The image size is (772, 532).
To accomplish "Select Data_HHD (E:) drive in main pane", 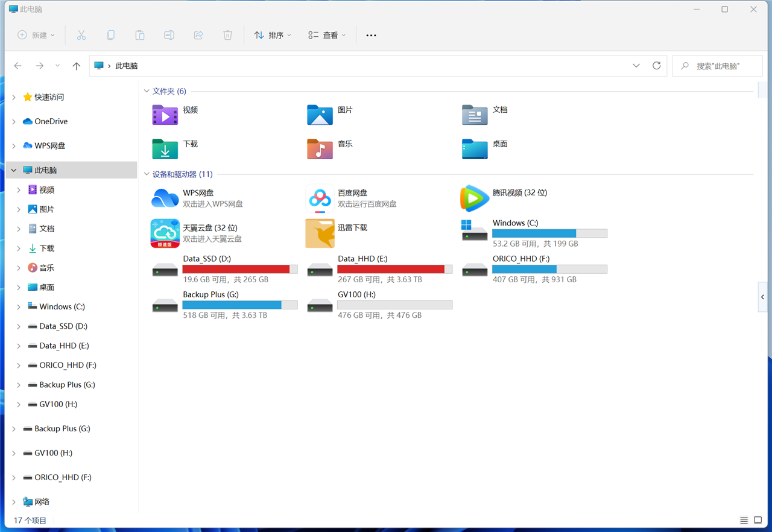I will pos(379,269).
